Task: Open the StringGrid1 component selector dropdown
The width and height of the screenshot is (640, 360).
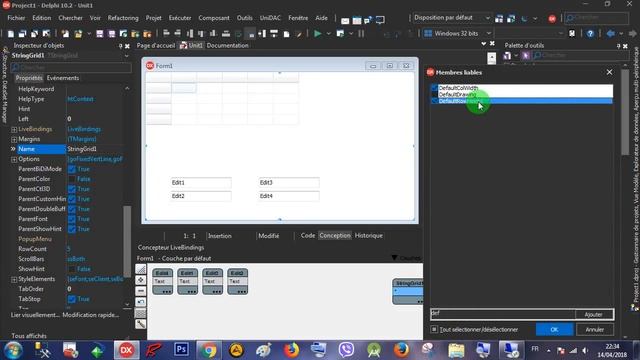Action: click(127, 56)
